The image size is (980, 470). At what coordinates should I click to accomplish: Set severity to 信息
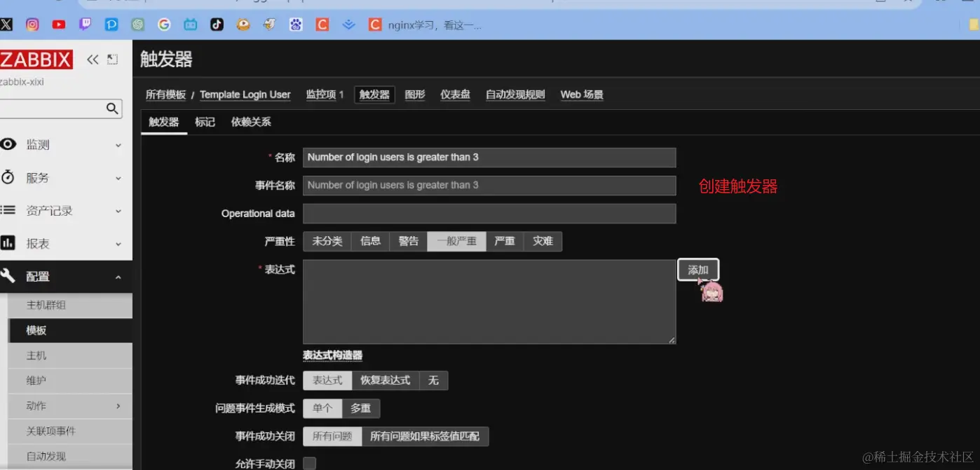370,242
